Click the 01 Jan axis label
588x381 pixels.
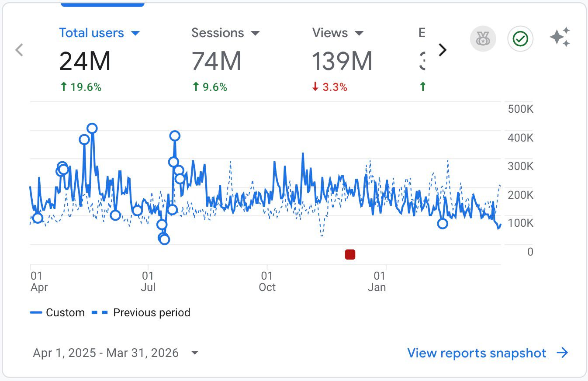tap(377, 282)
